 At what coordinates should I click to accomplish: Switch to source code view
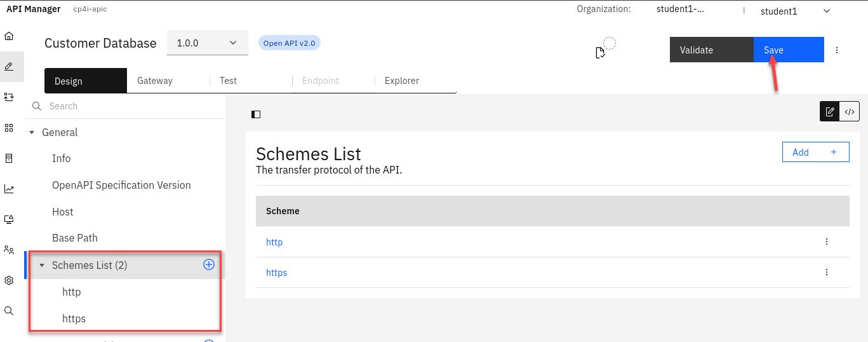point(849,112)
